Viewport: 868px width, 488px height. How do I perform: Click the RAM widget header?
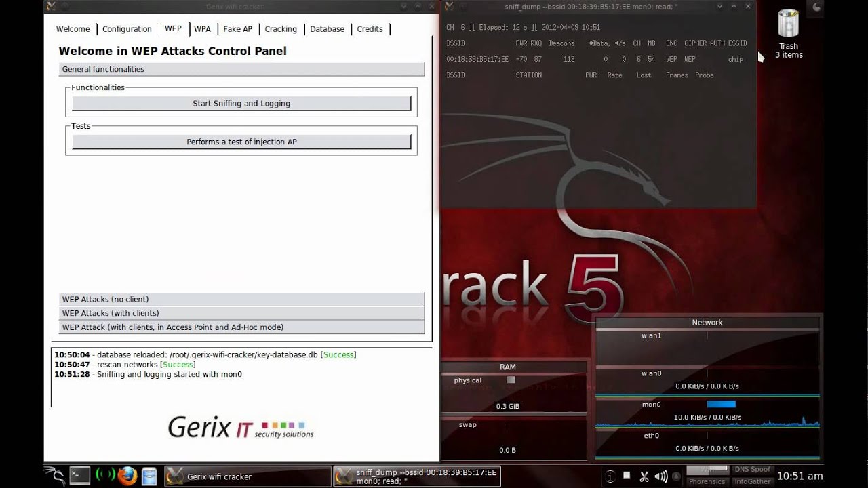508,367
